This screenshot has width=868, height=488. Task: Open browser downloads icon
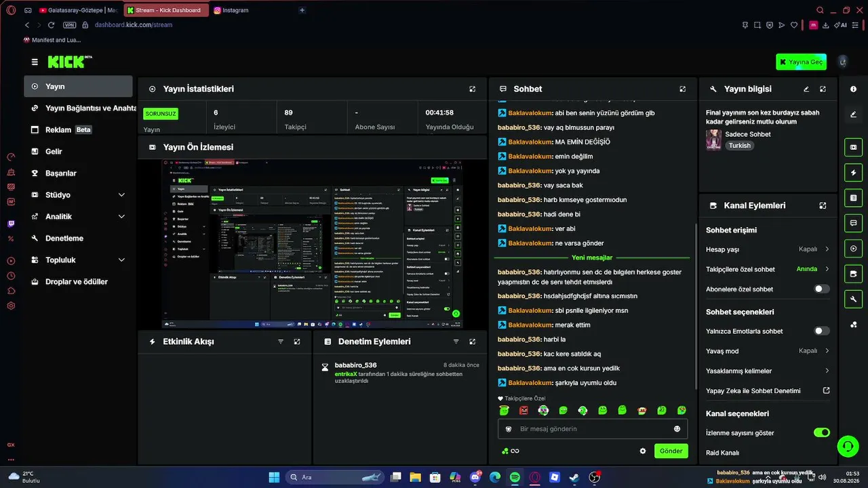point(826,25)
